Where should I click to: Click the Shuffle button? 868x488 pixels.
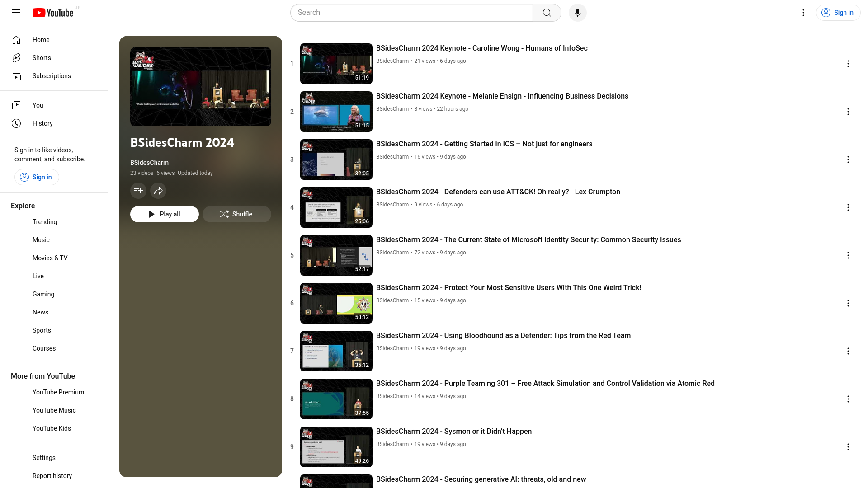point(237,214)
